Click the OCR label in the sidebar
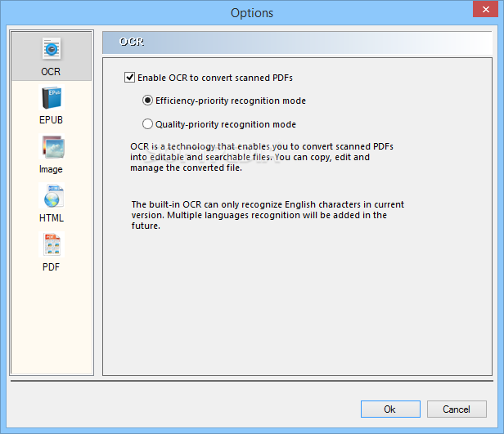This screenshot has width=504, height=434. click(x=51, y=71)
